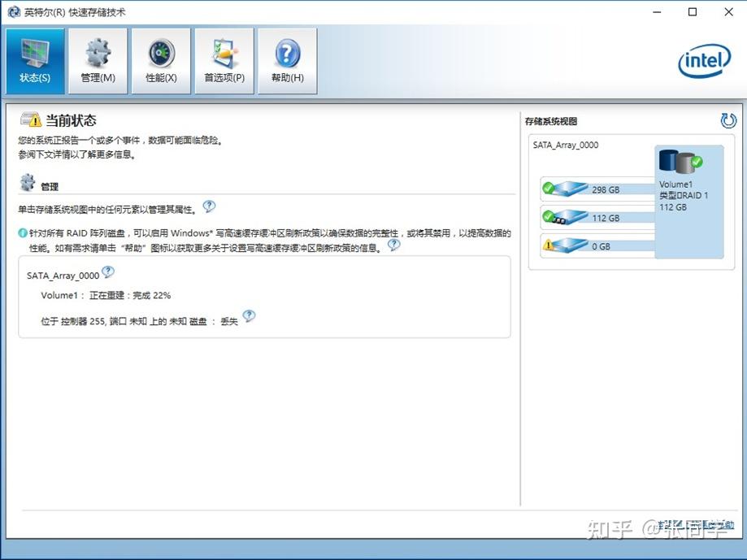Open the 首选项(P) preferences icon
This screenshot has width=747, height=560.
point(224,60)
